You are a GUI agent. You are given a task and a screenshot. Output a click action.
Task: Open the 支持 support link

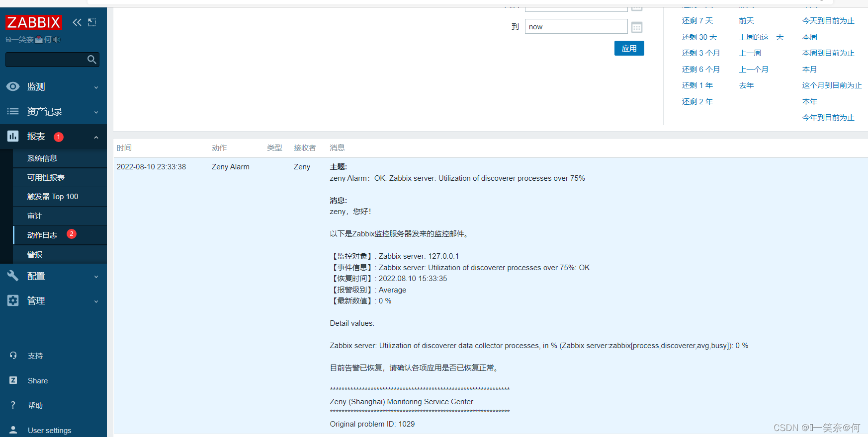click(x=35, y=356)
